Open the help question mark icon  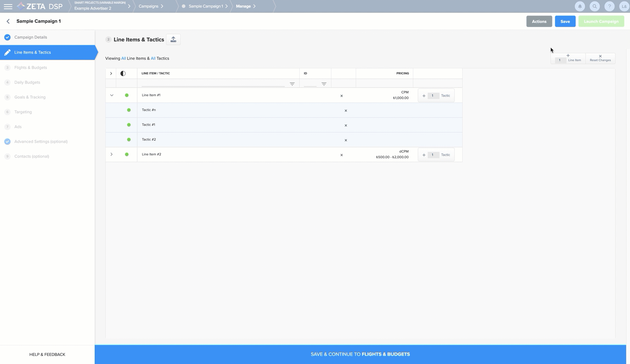(609, 6)
